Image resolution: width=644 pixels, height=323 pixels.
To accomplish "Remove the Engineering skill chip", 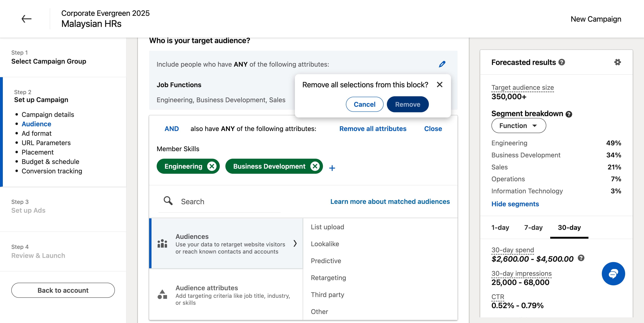I will coord(212,166).
